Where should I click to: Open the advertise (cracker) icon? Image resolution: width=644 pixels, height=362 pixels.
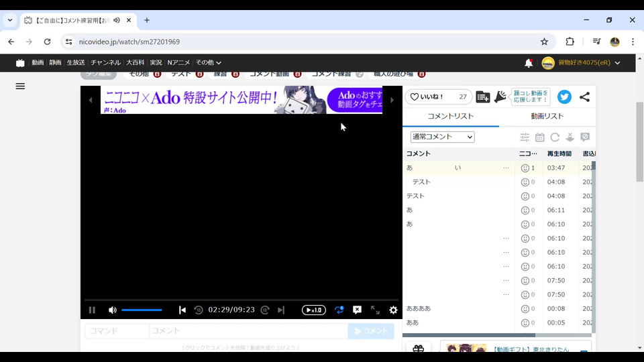(500, 97)
